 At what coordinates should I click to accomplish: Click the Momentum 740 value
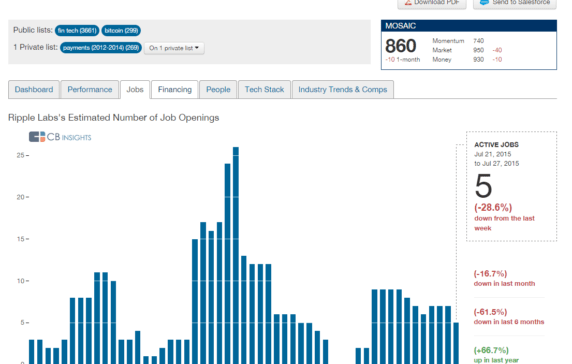pos(479,40)
